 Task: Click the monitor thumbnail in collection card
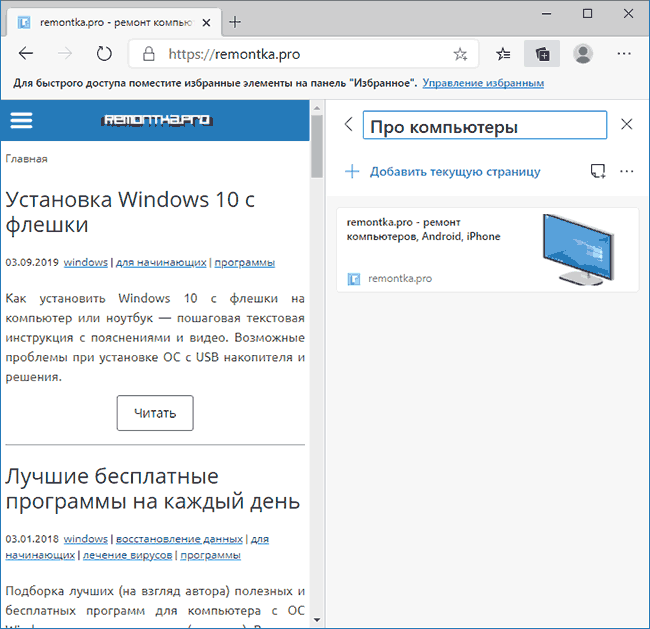click(578, 250)
